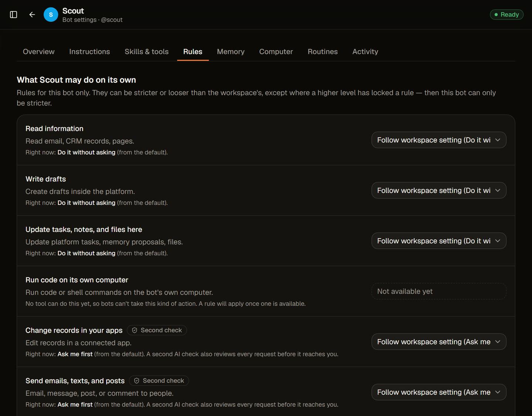The height and width of the screenshot is (416, 532).
Task: Click 'Read email, CRM records, pages.' description
Action: click(80, 141)
